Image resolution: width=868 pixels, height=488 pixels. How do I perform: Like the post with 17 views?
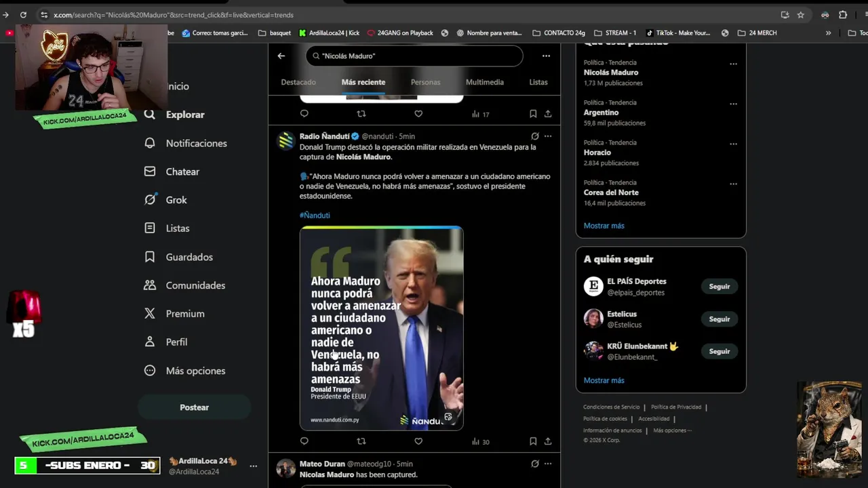click(418, 114)
